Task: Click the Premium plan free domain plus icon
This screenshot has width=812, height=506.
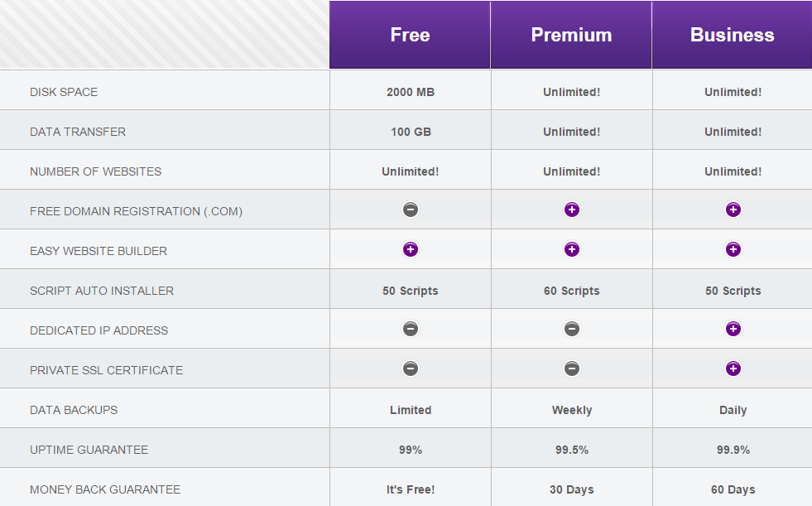Action: pos(572,210)
